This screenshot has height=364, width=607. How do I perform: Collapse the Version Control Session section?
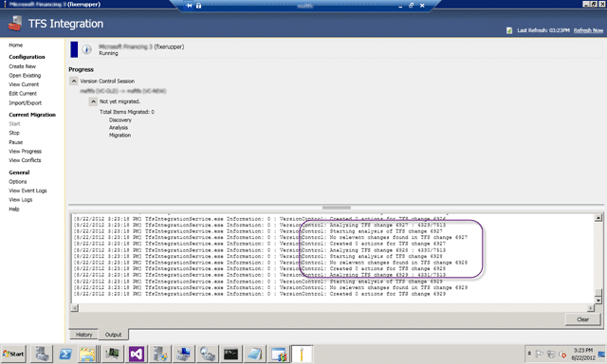click(74, 81)
